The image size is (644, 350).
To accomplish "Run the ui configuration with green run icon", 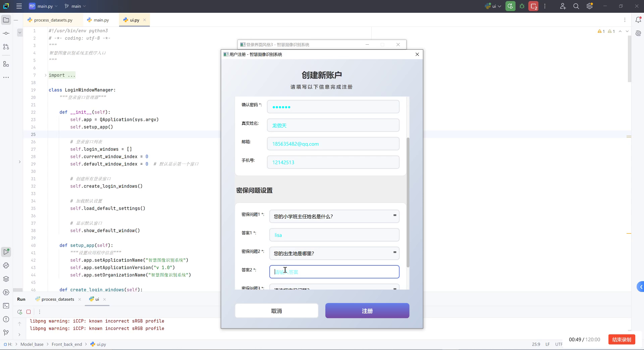I will [510, 6].
